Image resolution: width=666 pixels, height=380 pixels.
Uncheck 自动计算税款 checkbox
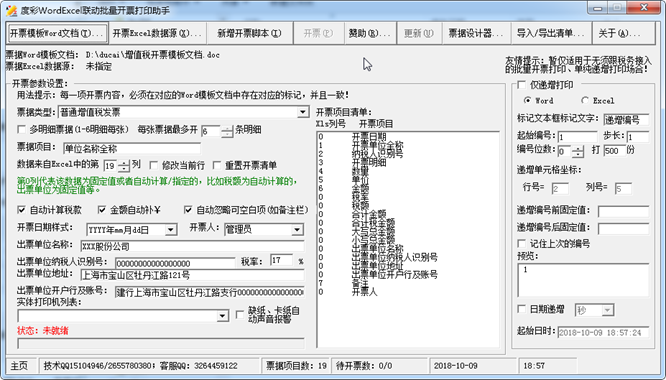[21, 210]
